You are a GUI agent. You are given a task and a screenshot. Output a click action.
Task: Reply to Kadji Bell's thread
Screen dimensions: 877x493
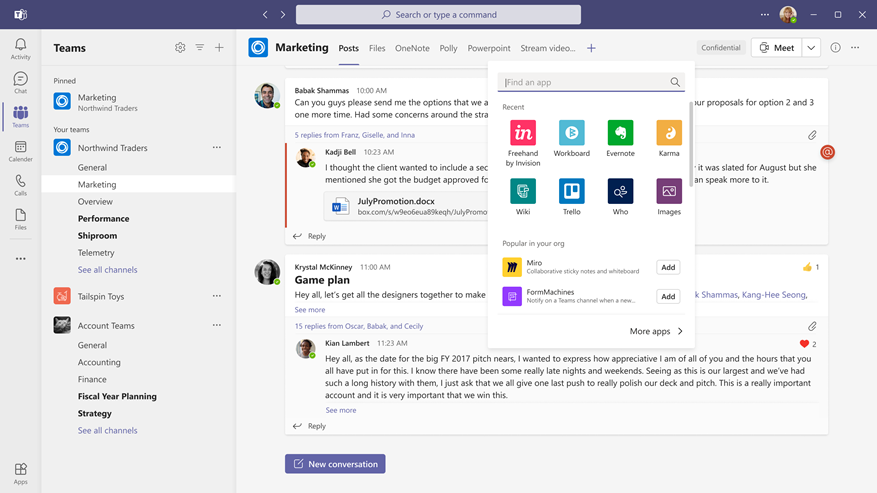pyautogui.click(x=310, y=236)
